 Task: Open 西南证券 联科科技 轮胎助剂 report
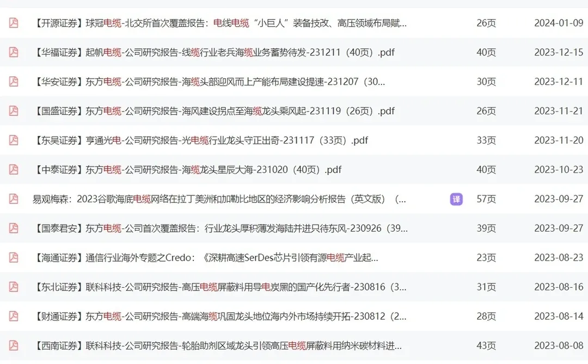point(217,346)
